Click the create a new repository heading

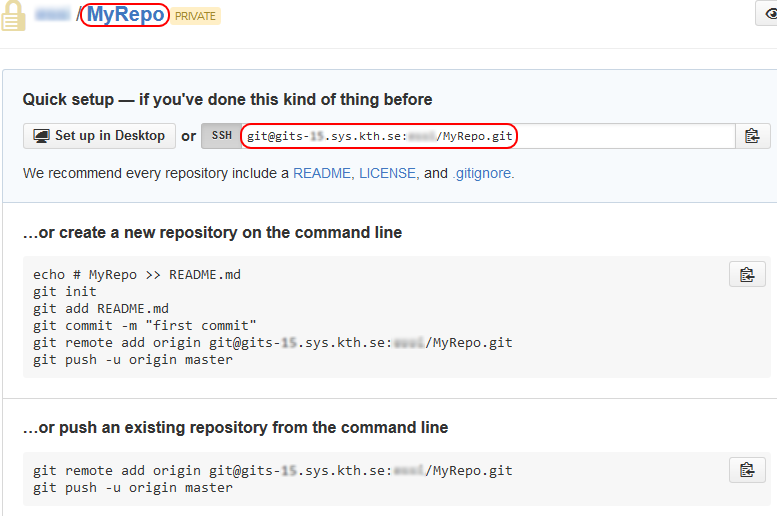[212, 232]
